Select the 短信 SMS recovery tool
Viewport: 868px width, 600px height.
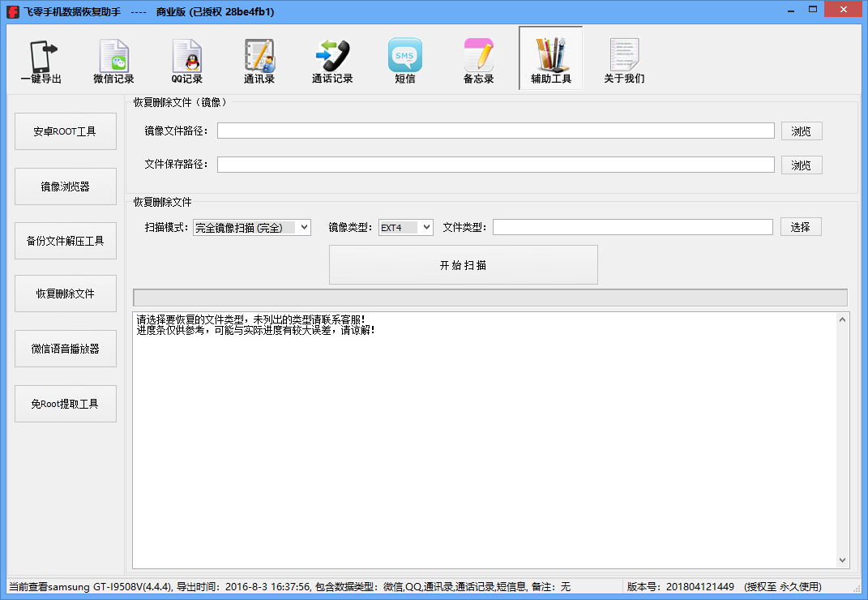point(405,58)
